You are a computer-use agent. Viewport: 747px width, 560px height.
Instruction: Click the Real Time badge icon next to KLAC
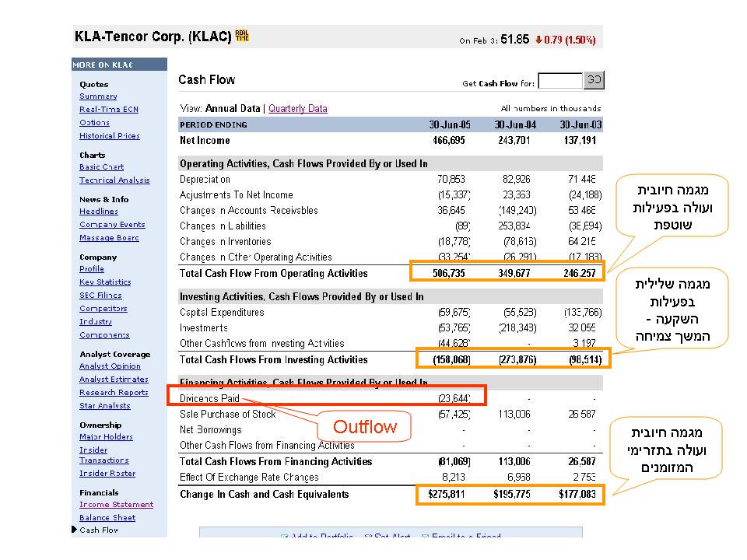click(242, 36)
